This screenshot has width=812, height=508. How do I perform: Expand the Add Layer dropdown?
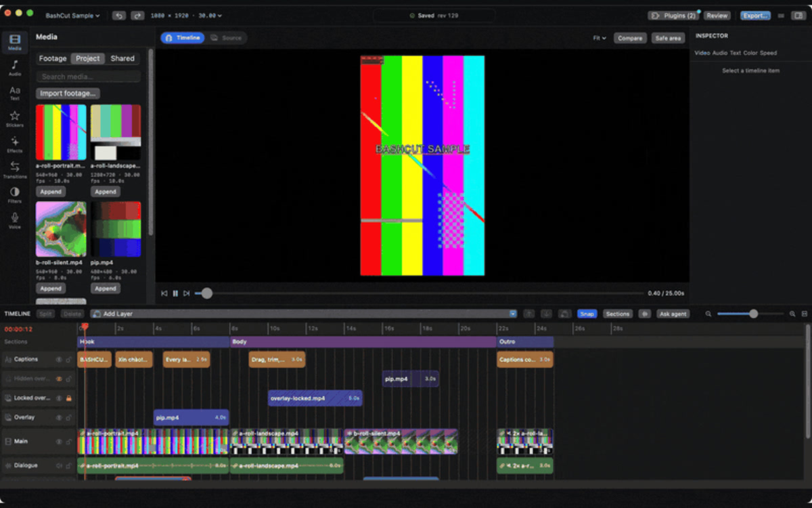point(513,314)
